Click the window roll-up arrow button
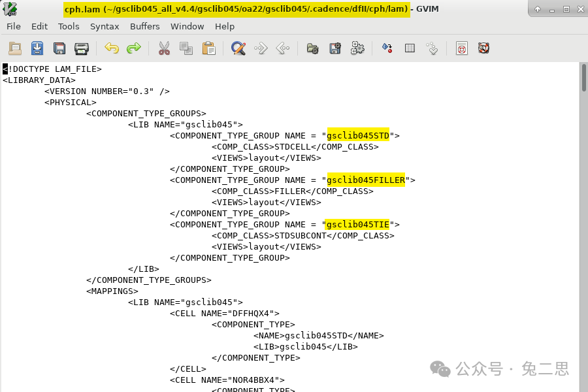Screen dimensions: 588x392 538,9
